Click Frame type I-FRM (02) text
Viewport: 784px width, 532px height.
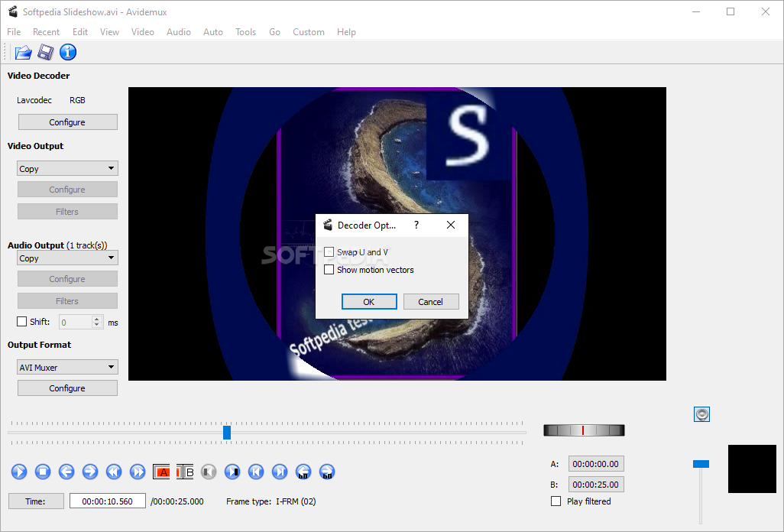(271, 501)
